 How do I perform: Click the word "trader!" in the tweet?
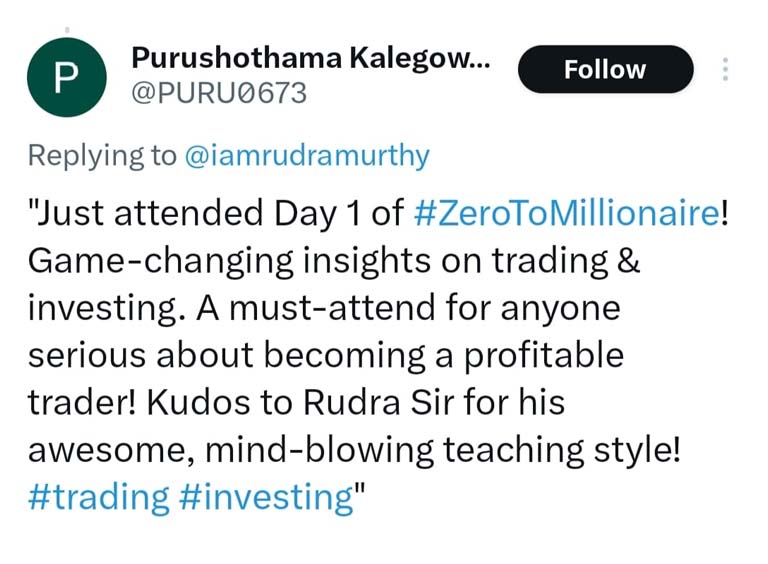[83, 403]
